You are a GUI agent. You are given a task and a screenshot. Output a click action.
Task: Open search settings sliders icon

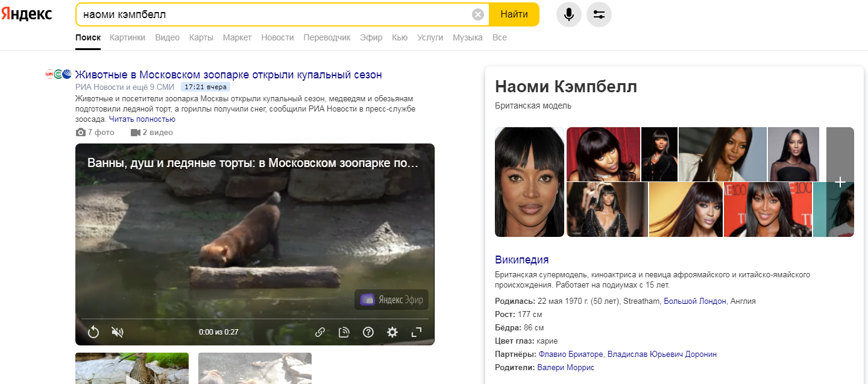pyautogui.click(x=599, y=14)
